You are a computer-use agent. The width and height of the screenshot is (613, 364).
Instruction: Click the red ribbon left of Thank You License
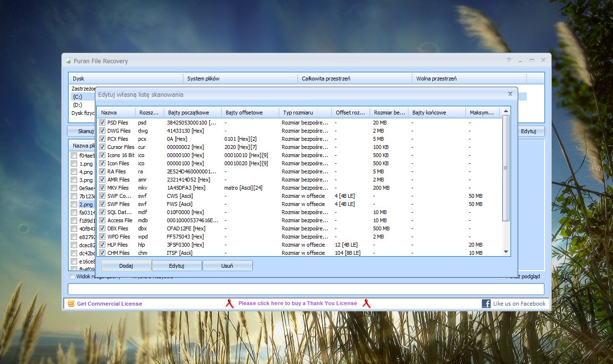tap(229, 303)
